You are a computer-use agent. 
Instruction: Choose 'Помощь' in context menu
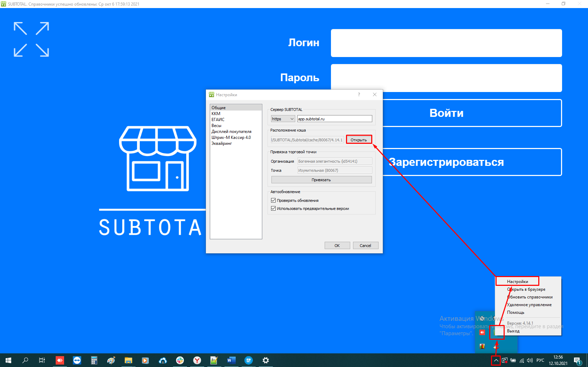[x=528, y=312]
